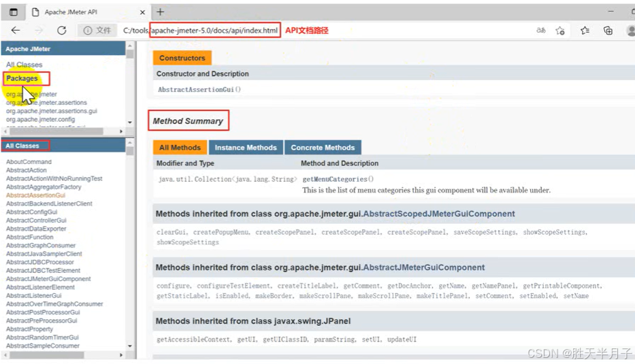Click the getMenuCategories() method link
The width and height of the screenshot is (635, 364).
click(338, 179)
